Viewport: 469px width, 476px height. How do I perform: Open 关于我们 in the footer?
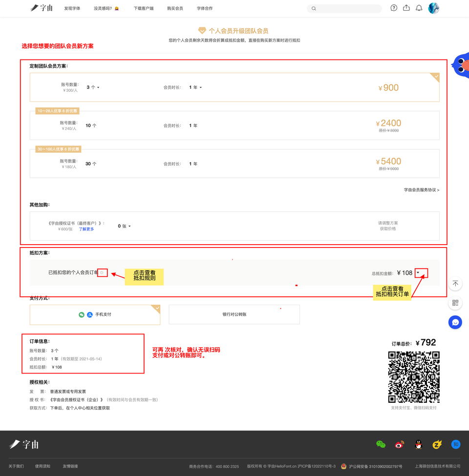click(16, 466)
